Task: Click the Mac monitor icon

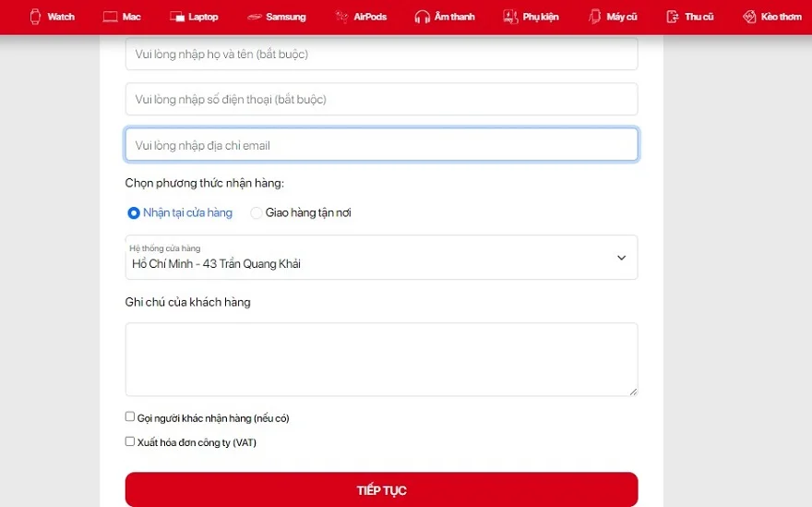Action: point(110,17)
